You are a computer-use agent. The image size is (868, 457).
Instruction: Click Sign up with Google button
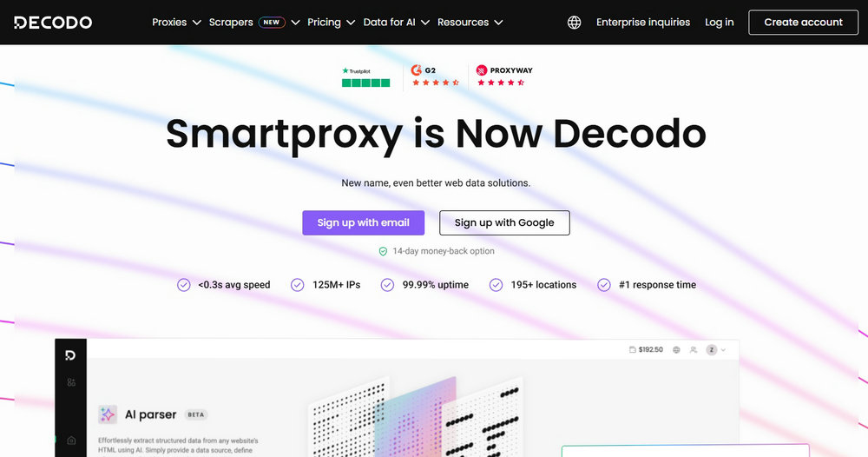coord(504,222)
